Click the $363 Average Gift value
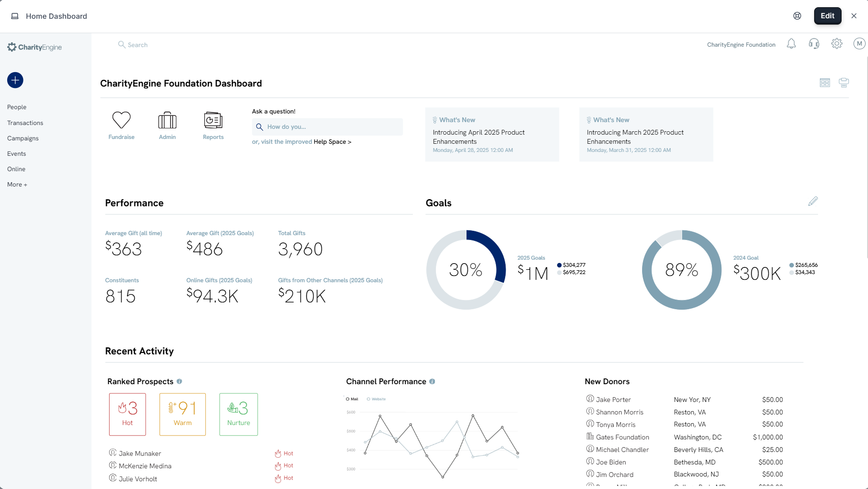This screenshot has width=868, height=489. tap(124, 249)
